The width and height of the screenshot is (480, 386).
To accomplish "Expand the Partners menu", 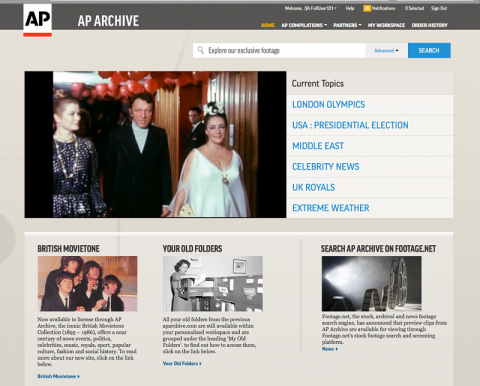I will coord(347,25).
